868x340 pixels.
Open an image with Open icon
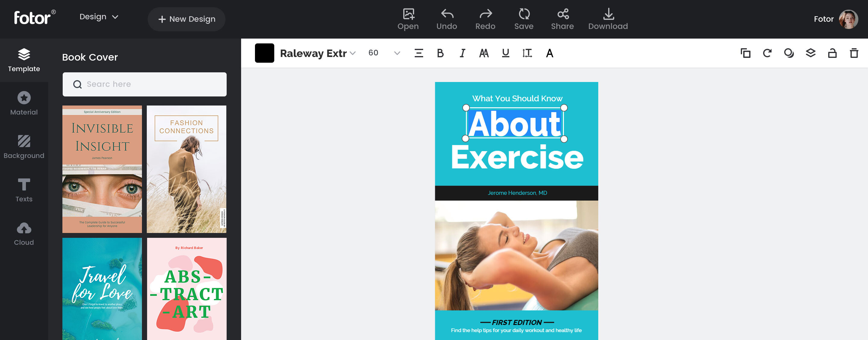tap(408, 14)
